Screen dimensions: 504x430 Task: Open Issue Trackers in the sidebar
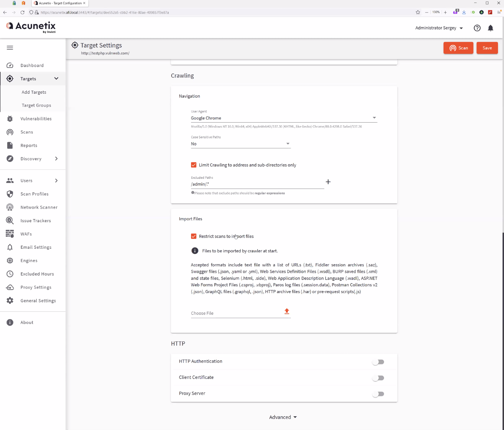36,221
